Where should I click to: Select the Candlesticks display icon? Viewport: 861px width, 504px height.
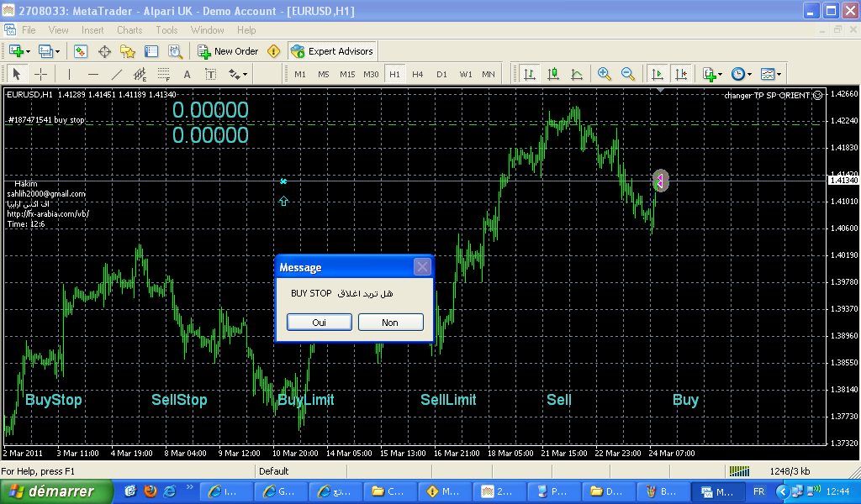(x=553, y=74)
